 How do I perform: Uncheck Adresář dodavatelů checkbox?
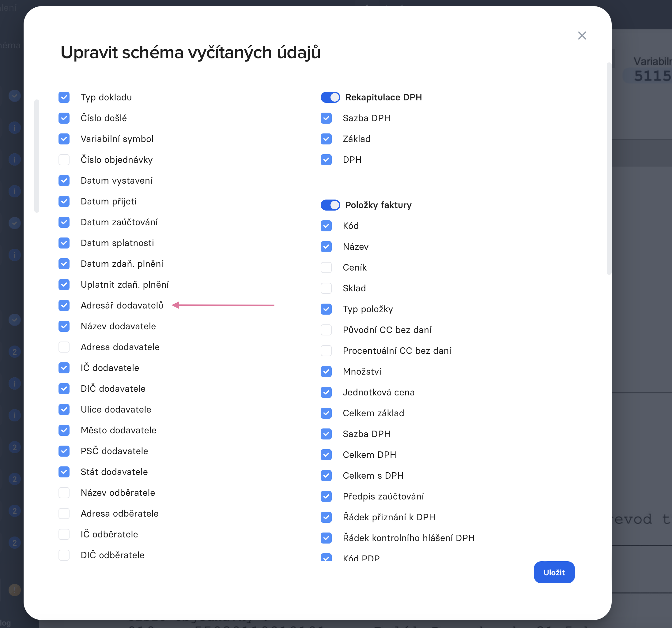(x=64, y=305)
